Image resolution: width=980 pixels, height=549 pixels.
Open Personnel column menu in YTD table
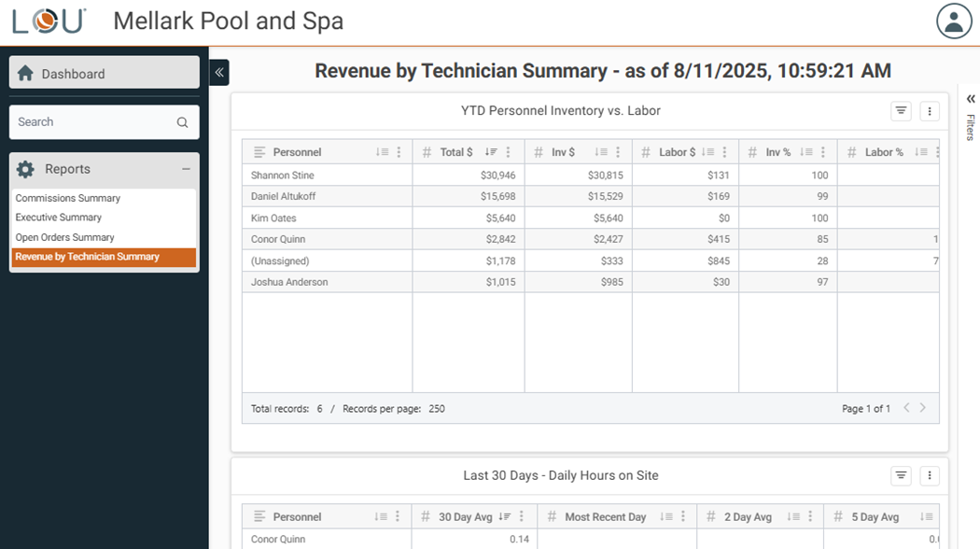tap(399, 152)
